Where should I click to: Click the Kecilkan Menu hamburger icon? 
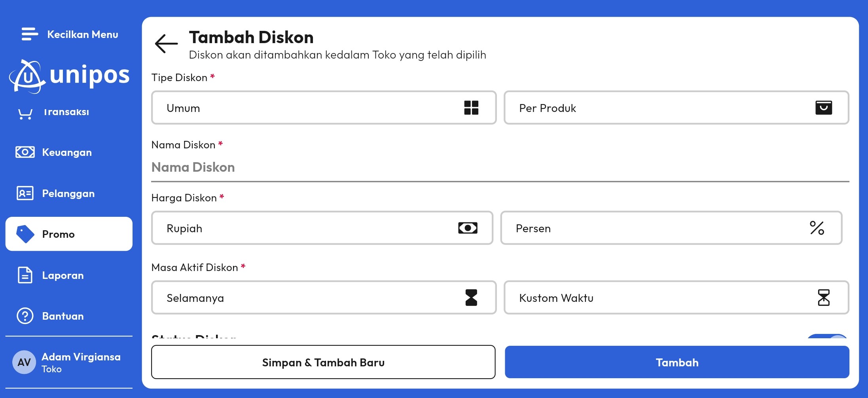click(30, 34)
